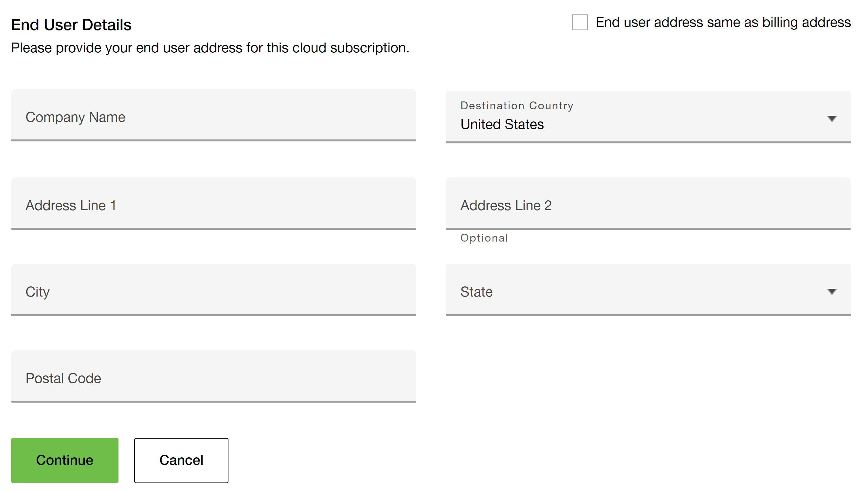Click the end user address instruction text
This screenshot has height=491, width=868.
pyautogui.click(x=210, y=48)
